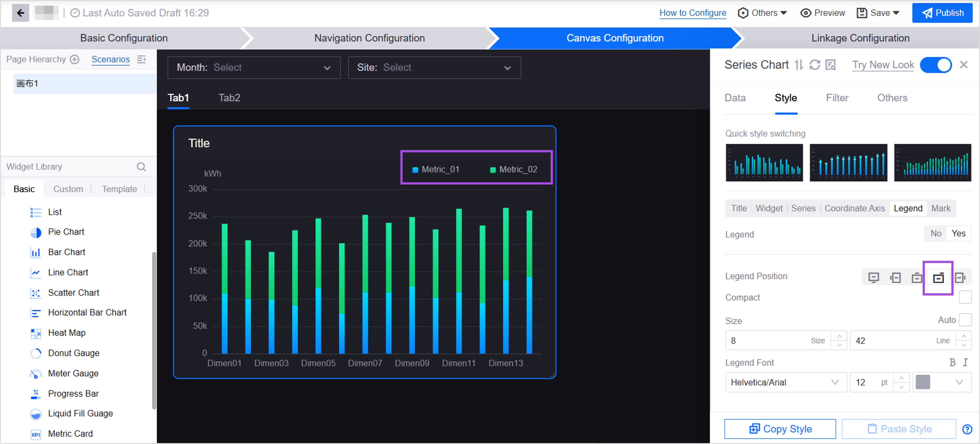Click the help question mark icon
The image size is (980, 444).
pos(967,429)
